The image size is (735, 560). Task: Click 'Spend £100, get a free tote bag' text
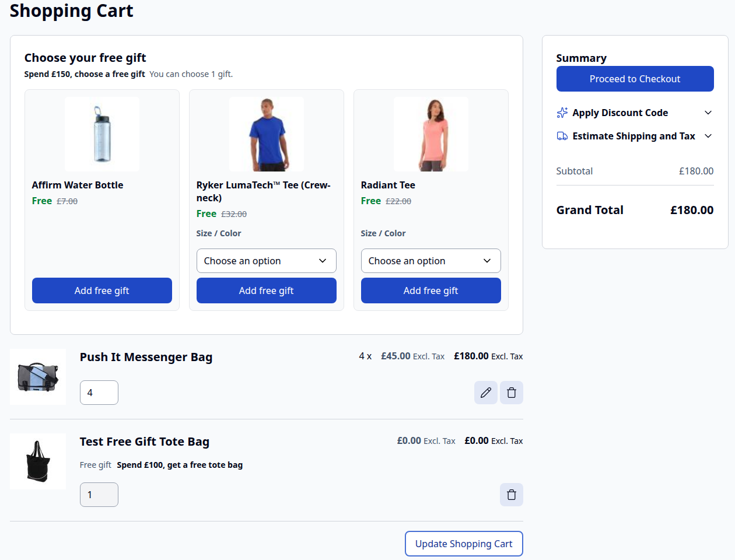180,465
